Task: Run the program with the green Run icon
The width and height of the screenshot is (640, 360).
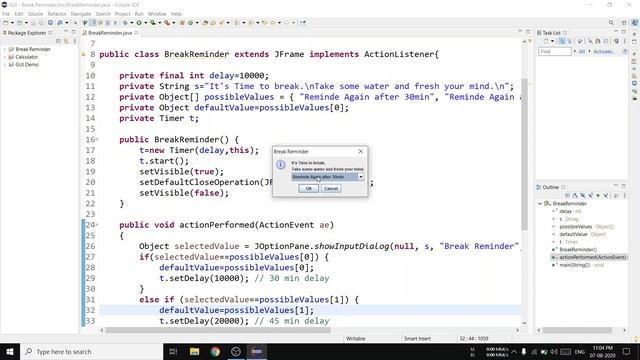Action: (139, 23)
